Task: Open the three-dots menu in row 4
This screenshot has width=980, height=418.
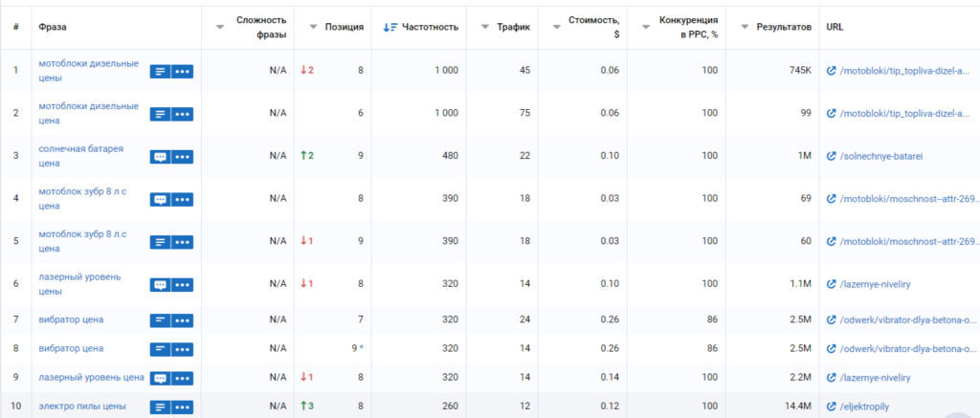Action: [182, 200]
